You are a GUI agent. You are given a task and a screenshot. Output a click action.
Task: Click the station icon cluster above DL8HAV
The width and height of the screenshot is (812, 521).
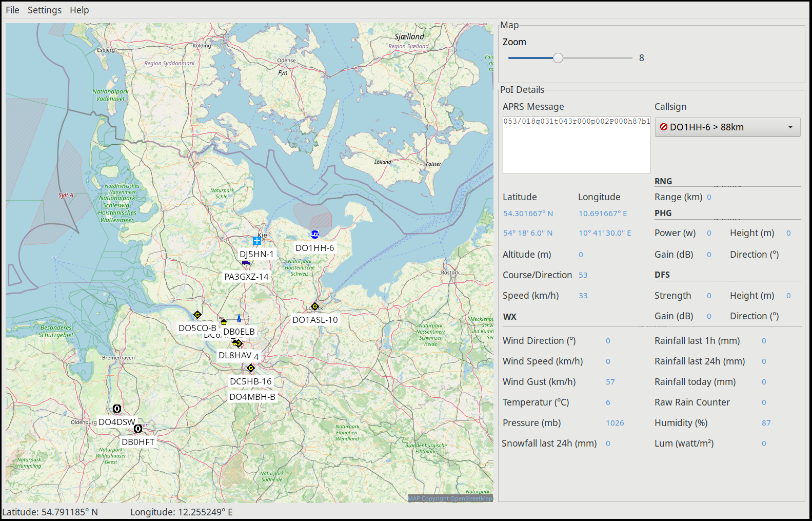[237, 342]
